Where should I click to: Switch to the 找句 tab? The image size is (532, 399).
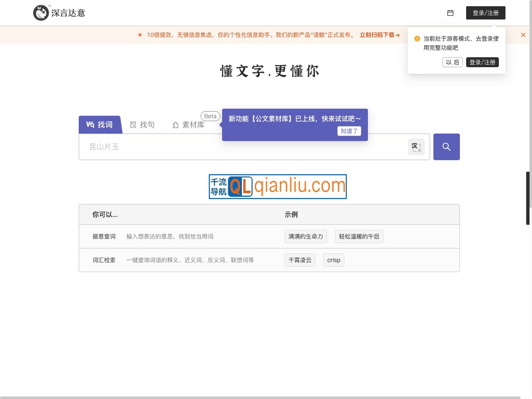click(143, 124)
